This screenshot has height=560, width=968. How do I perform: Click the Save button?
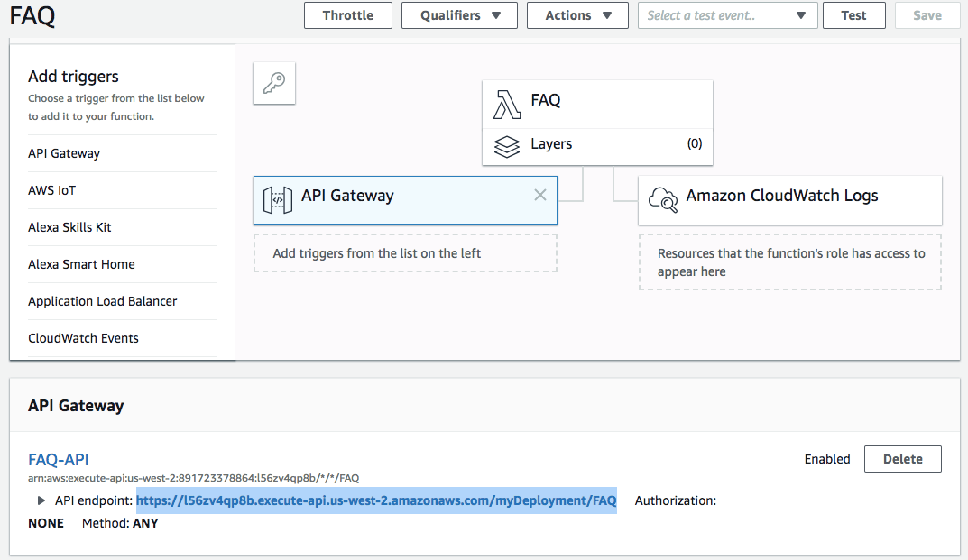pos(927,15)
